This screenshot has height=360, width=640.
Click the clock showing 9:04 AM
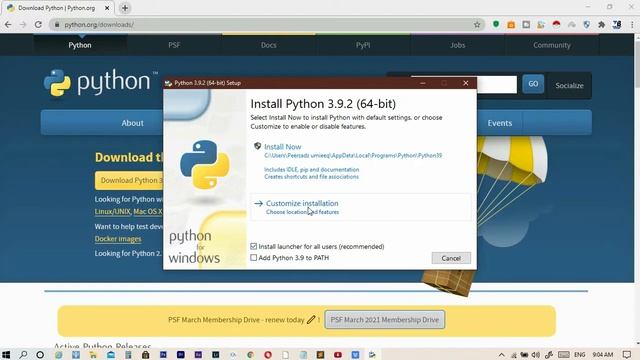603,354
